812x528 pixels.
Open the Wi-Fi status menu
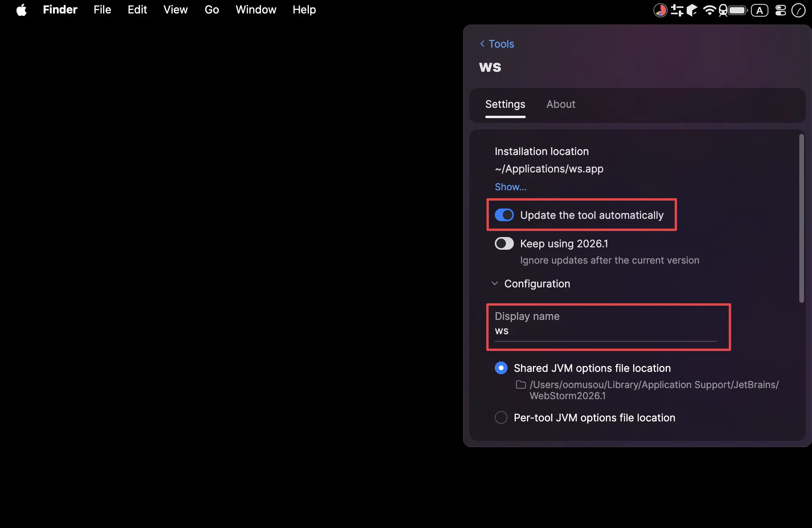709,10
